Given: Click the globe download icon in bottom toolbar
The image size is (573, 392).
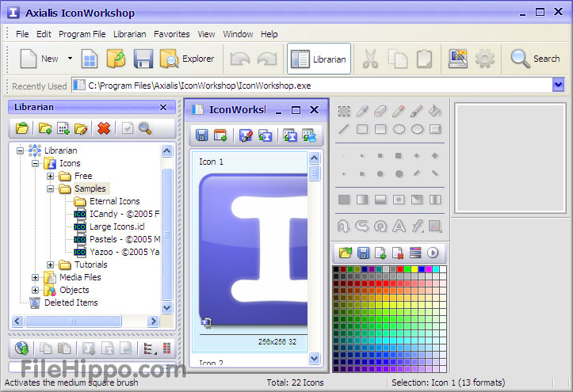Looking at the screenshot, I should point(22,348).
